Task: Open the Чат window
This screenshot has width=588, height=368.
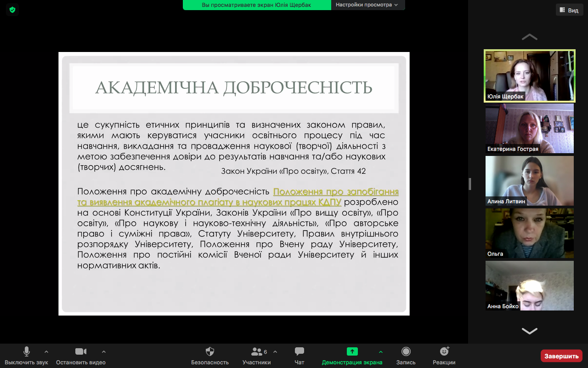Action: tap(299, 355)
